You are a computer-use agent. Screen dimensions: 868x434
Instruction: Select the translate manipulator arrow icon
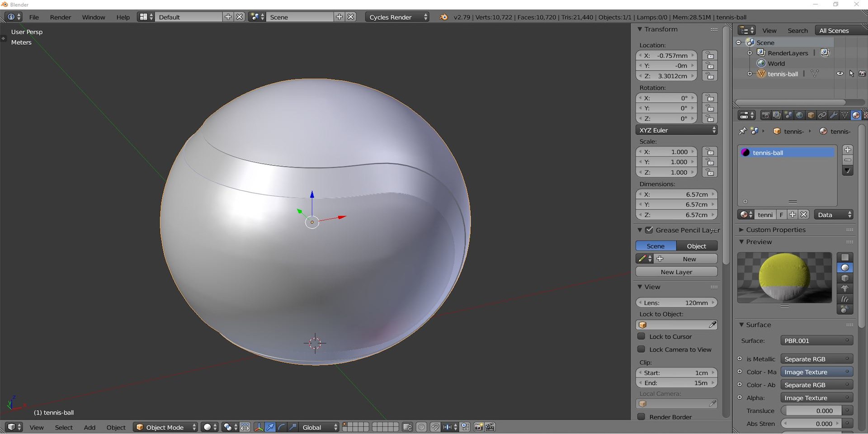(x=270, y=427)
